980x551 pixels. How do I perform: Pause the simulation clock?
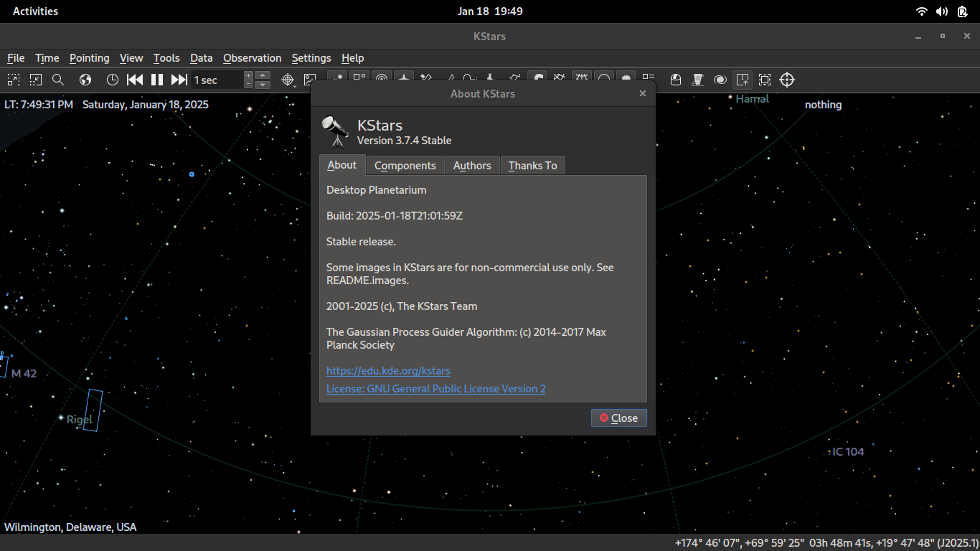157,80
